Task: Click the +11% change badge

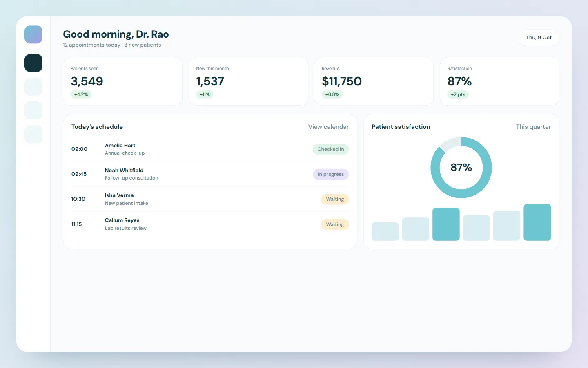Action: pos(205,94)
